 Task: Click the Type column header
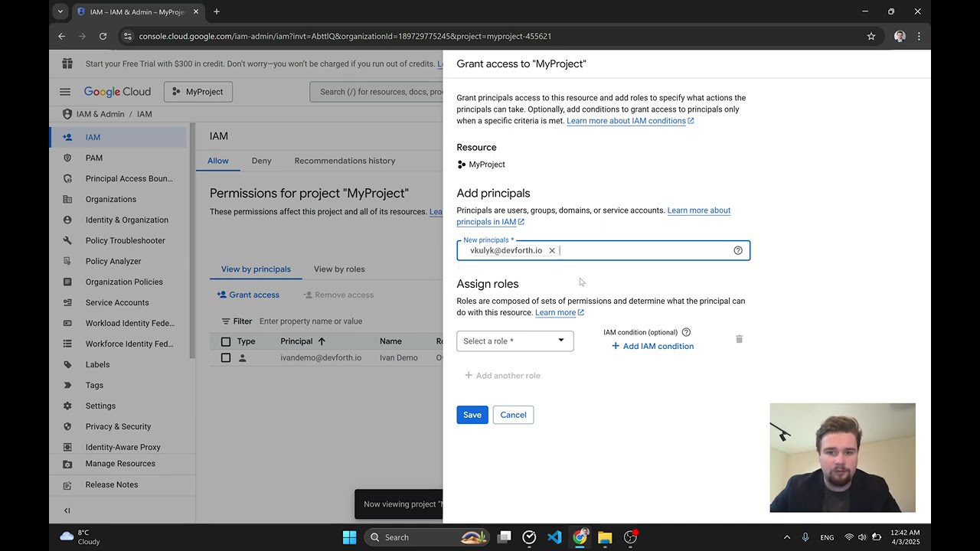click(x=246, y=341)
